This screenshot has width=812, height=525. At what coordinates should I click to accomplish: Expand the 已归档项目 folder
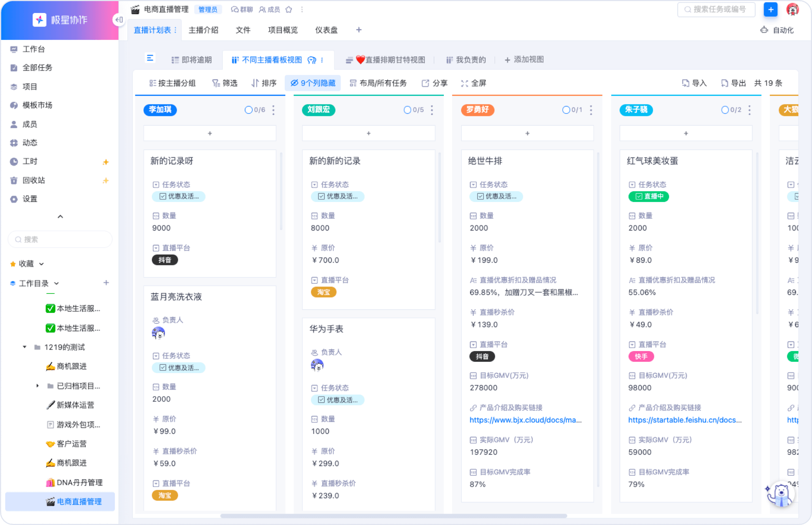37,386
